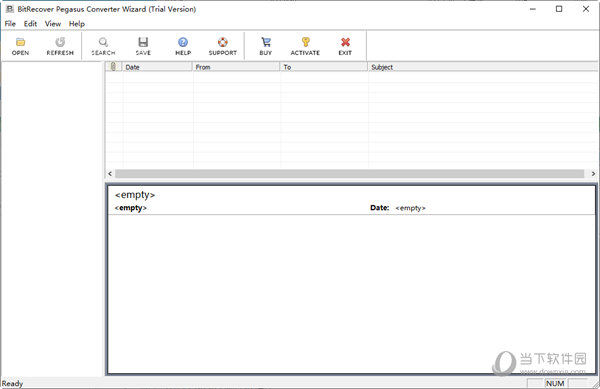Click the Buy shopping cart icon
The image size is (600, 389).
266,42
